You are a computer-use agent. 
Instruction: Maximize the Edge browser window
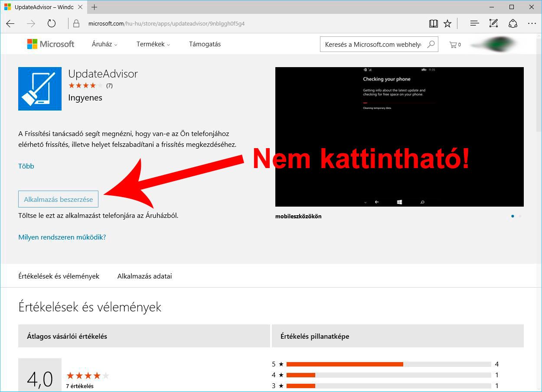pyautogui.click(x=512, y=7)
